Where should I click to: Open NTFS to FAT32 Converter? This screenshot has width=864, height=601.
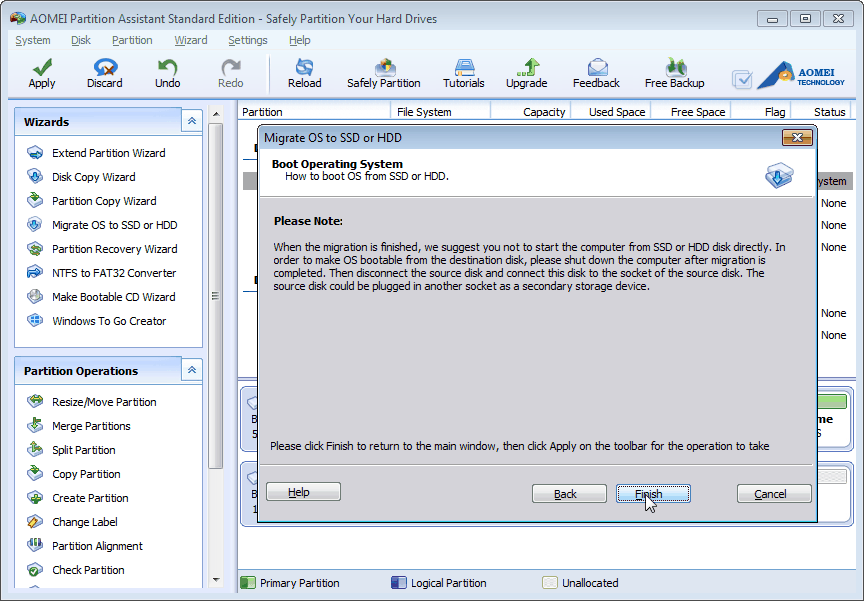point(101,273)
